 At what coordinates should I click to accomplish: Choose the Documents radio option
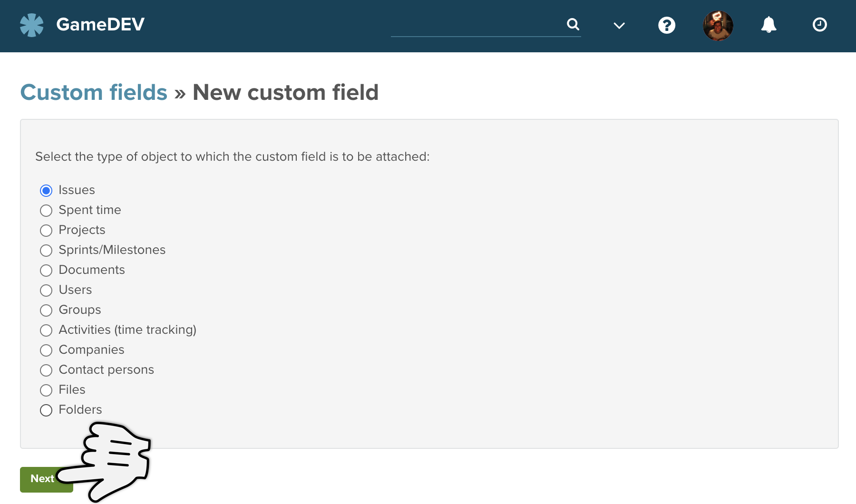tap(46, 271)
